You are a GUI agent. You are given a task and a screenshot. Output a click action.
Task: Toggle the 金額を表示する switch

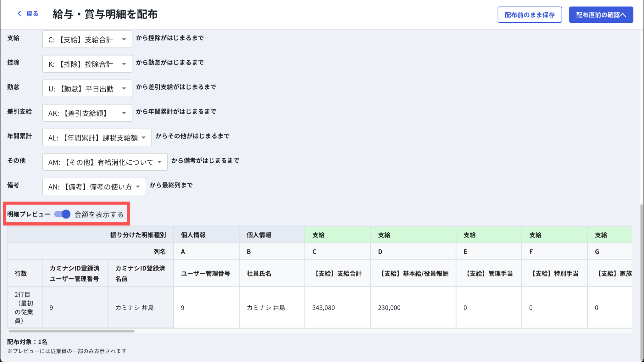click(63, 214)
